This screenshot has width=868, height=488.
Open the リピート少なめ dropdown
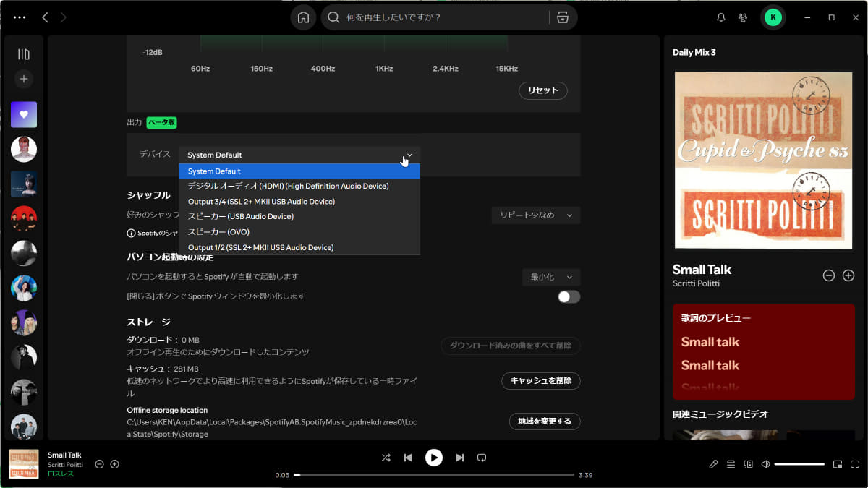click(535, 215)
